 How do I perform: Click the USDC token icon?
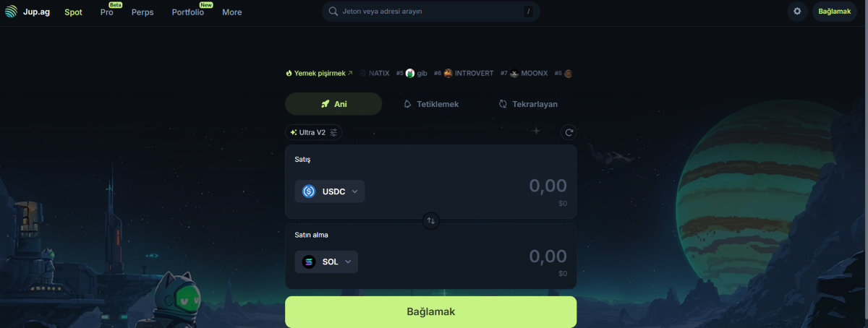click(309, 191)
